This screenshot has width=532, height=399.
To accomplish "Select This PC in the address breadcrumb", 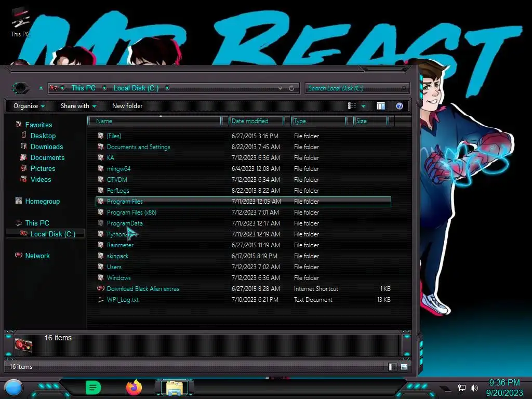I will click(84, 88).
